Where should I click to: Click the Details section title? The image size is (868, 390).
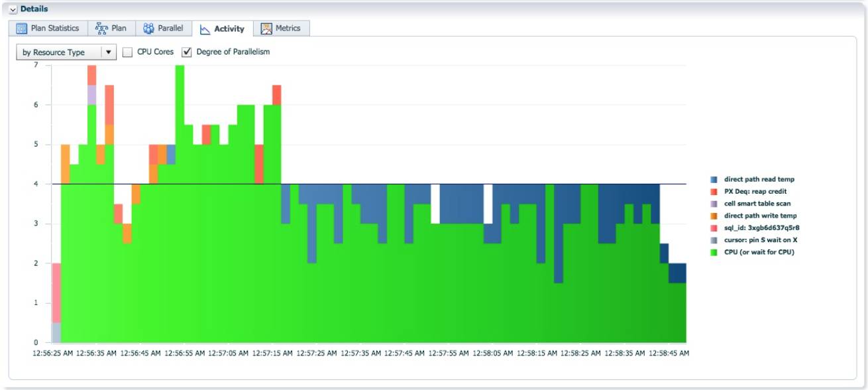click(34, 9)
